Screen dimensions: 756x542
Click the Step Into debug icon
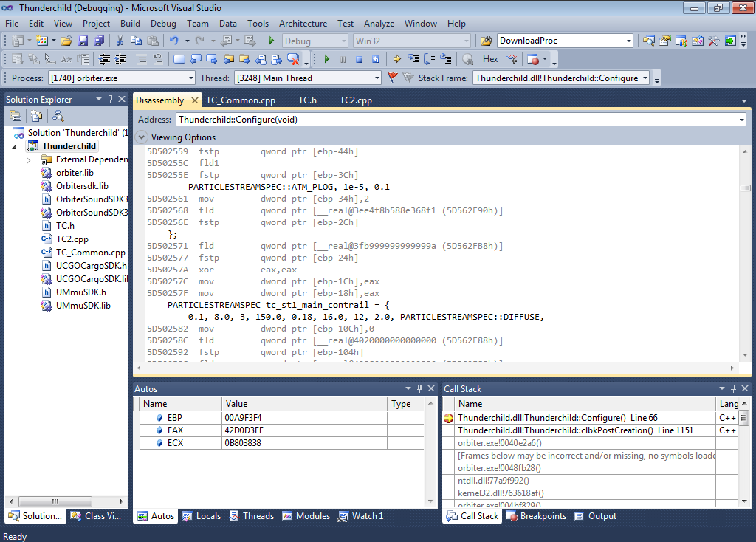[x=413, y=59]
